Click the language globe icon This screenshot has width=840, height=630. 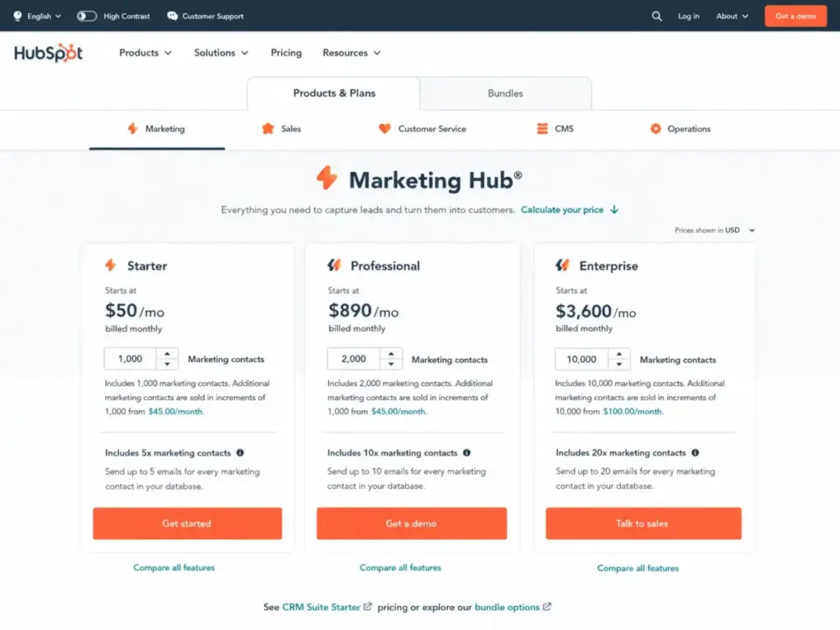[18, 16]
